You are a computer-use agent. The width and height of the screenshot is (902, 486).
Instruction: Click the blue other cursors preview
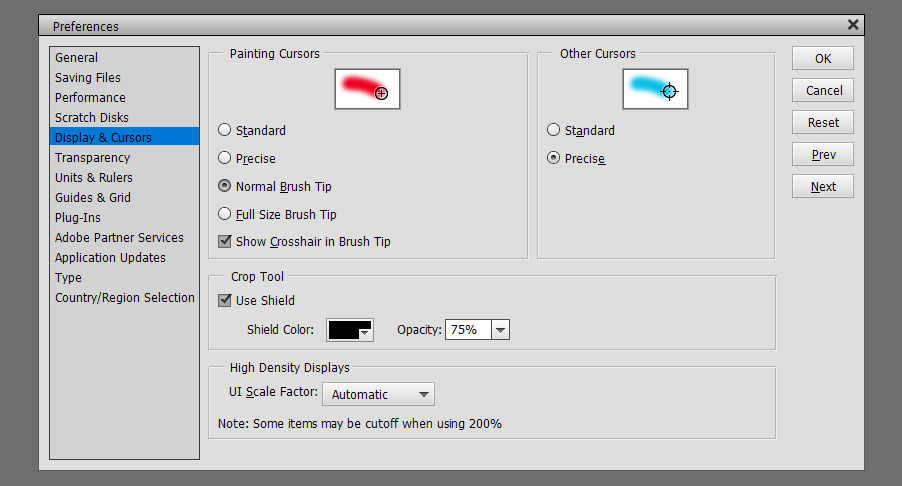[x=655, y=89]
